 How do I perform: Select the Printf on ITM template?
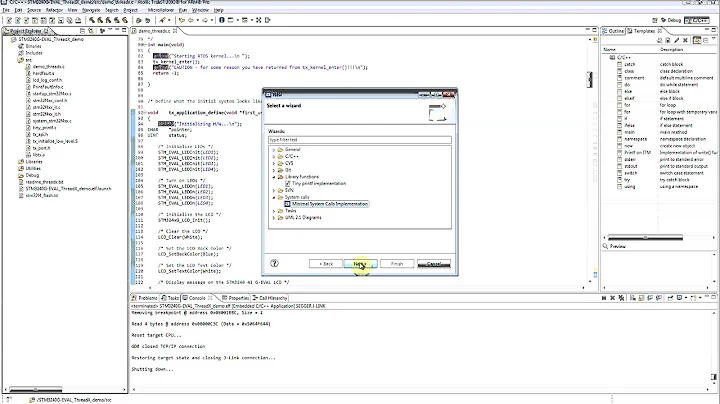coord(637,152)
